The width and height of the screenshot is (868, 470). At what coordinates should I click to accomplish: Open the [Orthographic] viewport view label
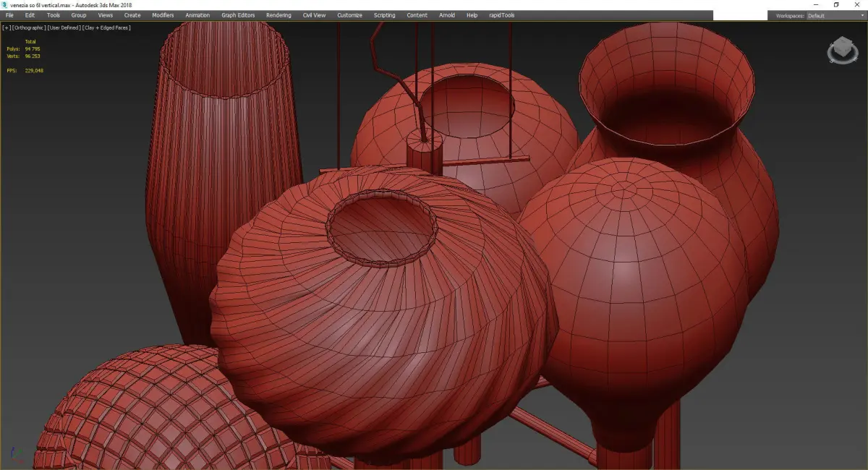pos(28,27)
